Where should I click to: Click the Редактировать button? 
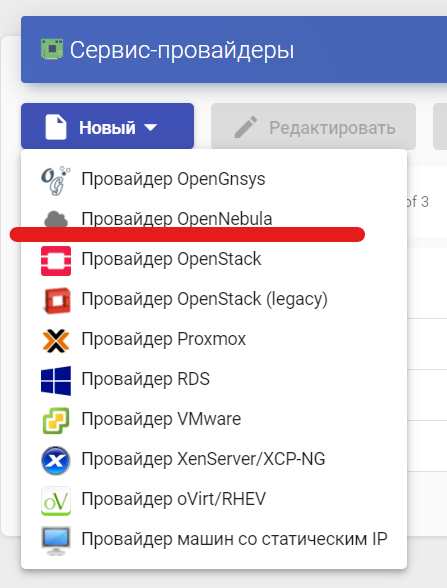coord(314,126)
